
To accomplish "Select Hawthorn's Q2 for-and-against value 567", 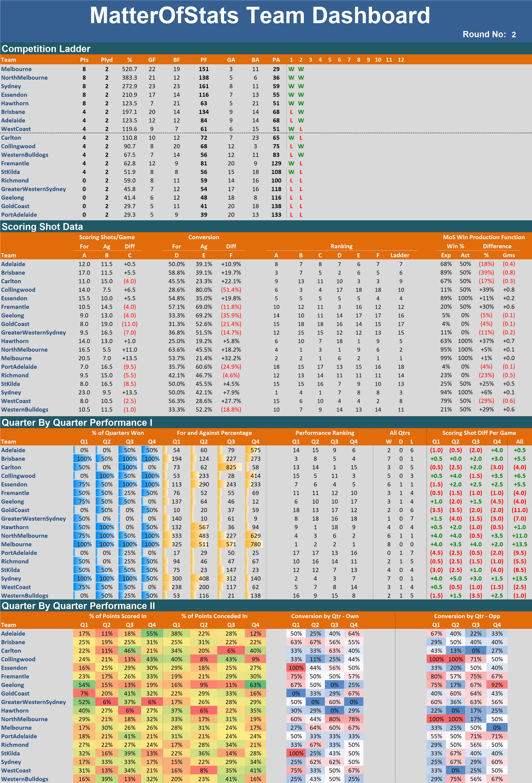I will click(x=204, y=527).
